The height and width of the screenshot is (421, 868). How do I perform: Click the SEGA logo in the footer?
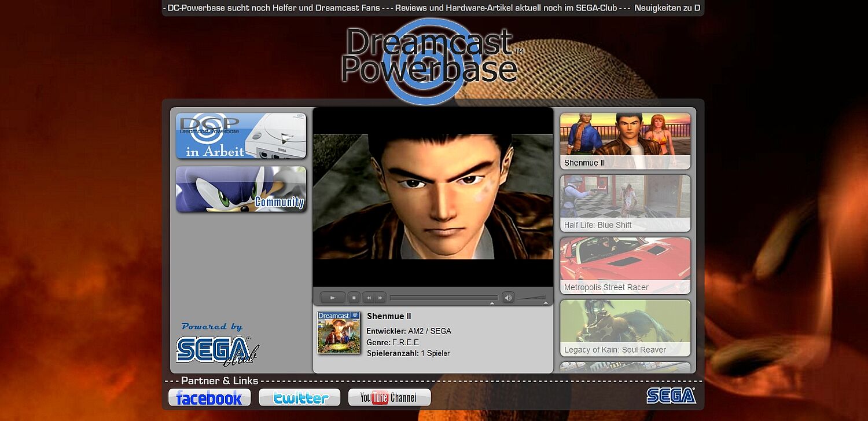click(x=671, y=396)
